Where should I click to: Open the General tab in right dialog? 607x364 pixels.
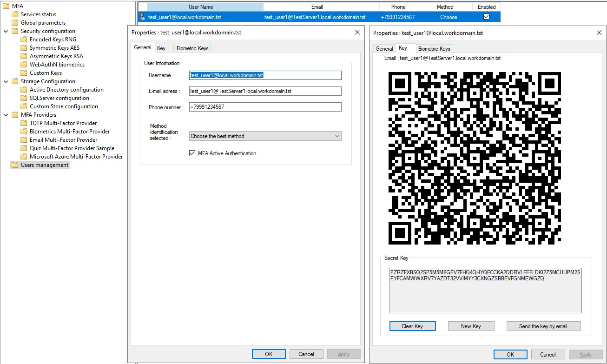(x=384, y=49)
